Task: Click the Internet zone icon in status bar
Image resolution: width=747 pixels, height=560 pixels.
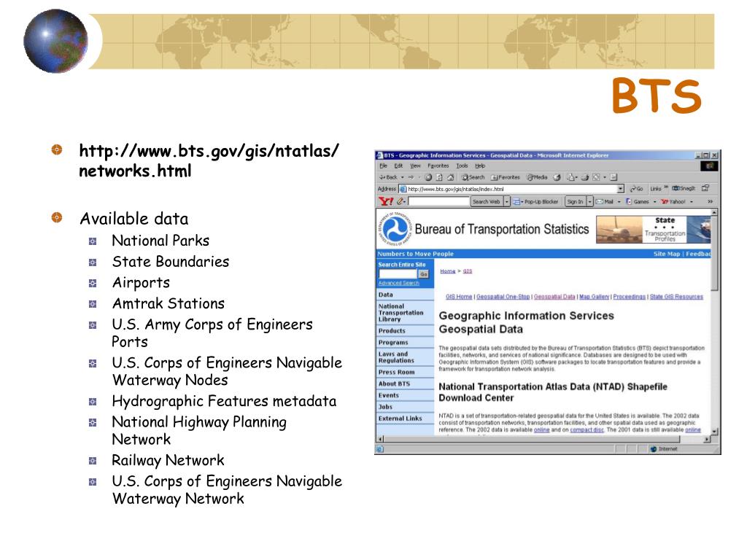Action: tap(654, 448)
